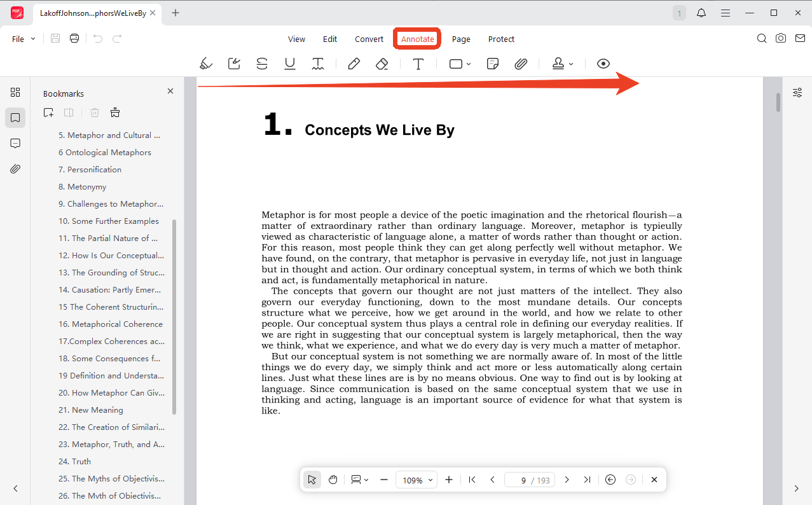Select the Area Highlight tool
The width and height of the screenshot is (812, 505).
(x=234, y=64)
